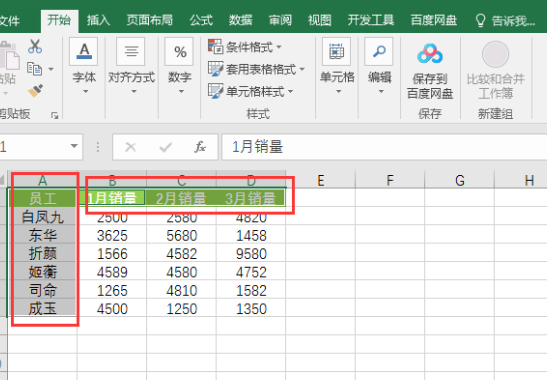Viewport: 547px width, 380px height.
Task: Expand the 条件格式 dropdown arrow
Action: coord(279,46)
